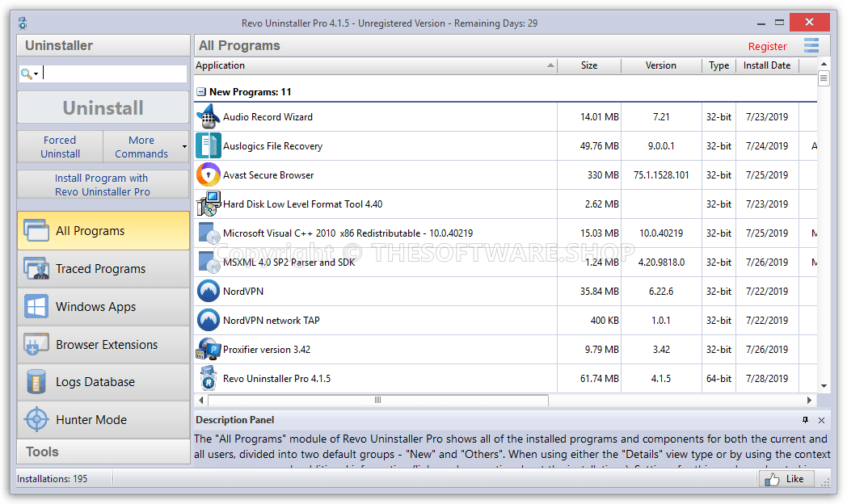
Task: Select Microsoft Visual C++ 2010 x86 Redistributable
Action: click(x=348, y=233)
